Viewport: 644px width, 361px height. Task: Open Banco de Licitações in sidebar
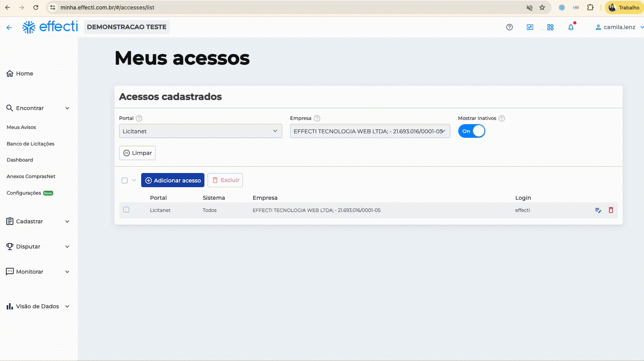coord(30,144)
